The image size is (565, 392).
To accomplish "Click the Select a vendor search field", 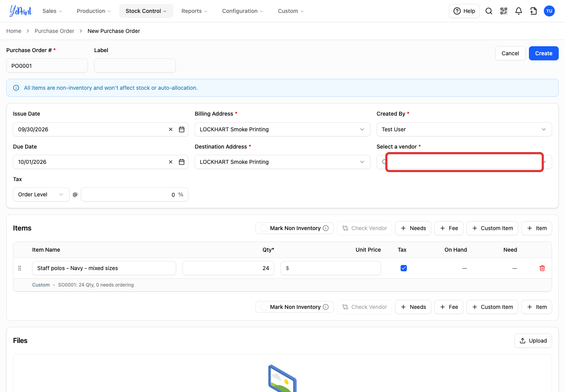I will tap(464, 162).
